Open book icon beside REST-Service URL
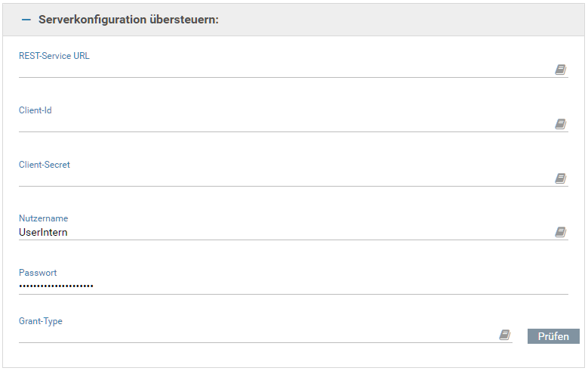This screenshot has width=588, height=371. point(560,70)
